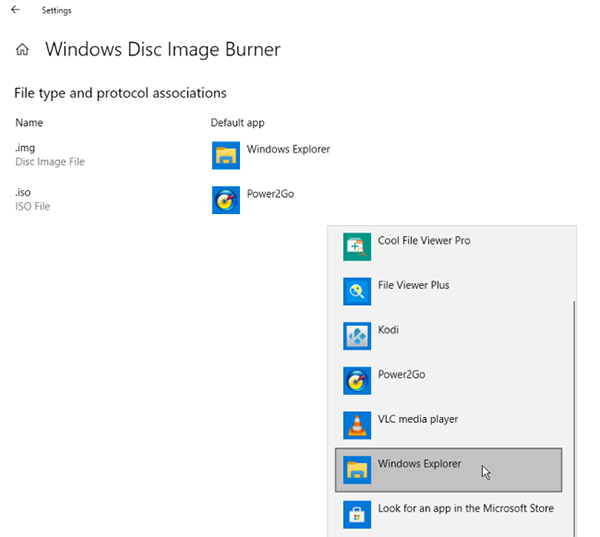The width and height of the screenshot is (600, 537).
Task: Click the Kodi icon in the app list
Action: tap(357, 336)
